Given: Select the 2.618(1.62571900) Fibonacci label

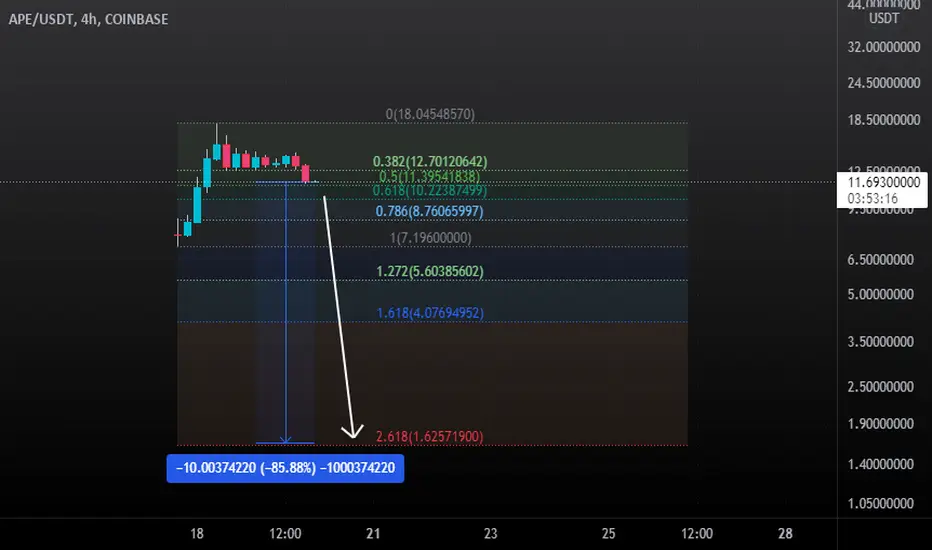Looking at the screenshot, I should coord(430,436).
